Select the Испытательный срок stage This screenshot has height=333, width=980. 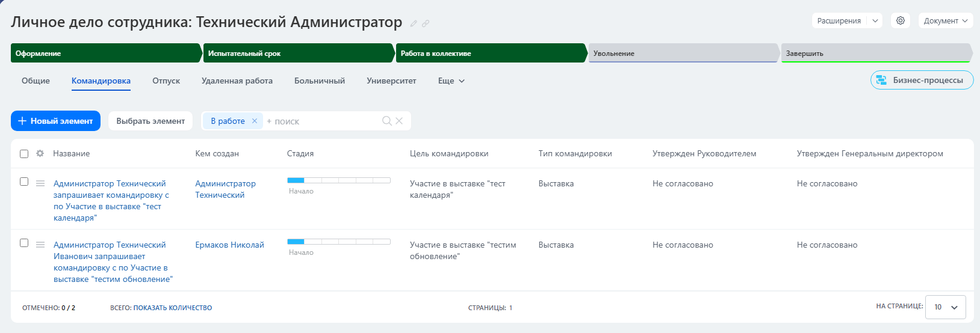[299, 53]
